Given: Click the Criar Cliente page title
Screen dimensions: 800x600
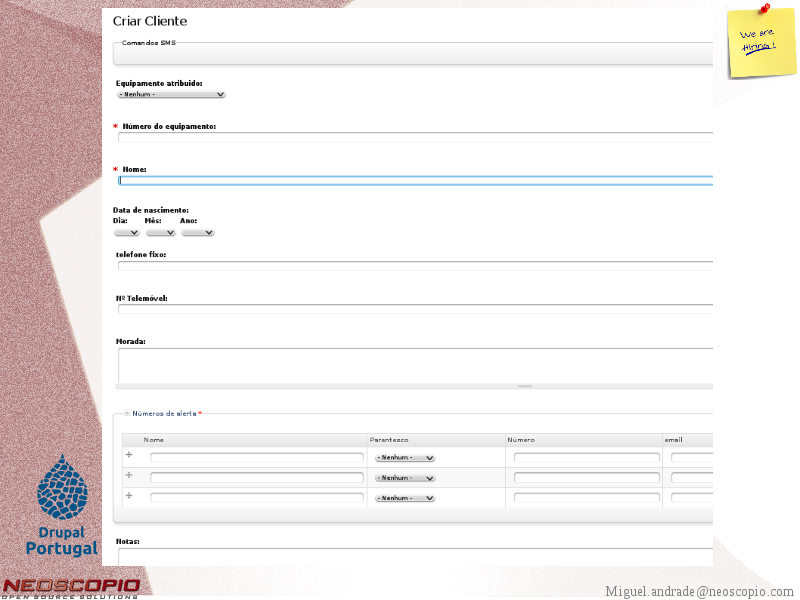Looking at the screenshot, I should [150, 21].
